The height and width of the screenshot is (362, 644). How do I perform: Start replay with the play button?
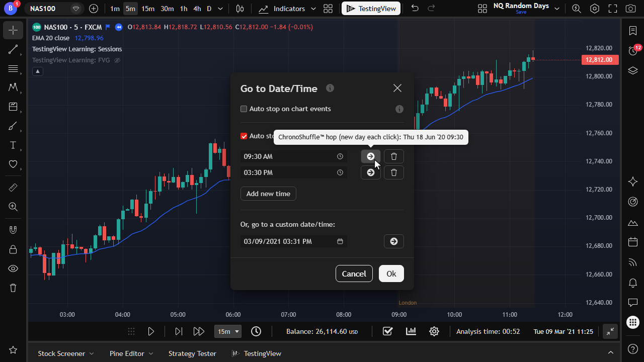pyautogui.click(x=151, y=331)
